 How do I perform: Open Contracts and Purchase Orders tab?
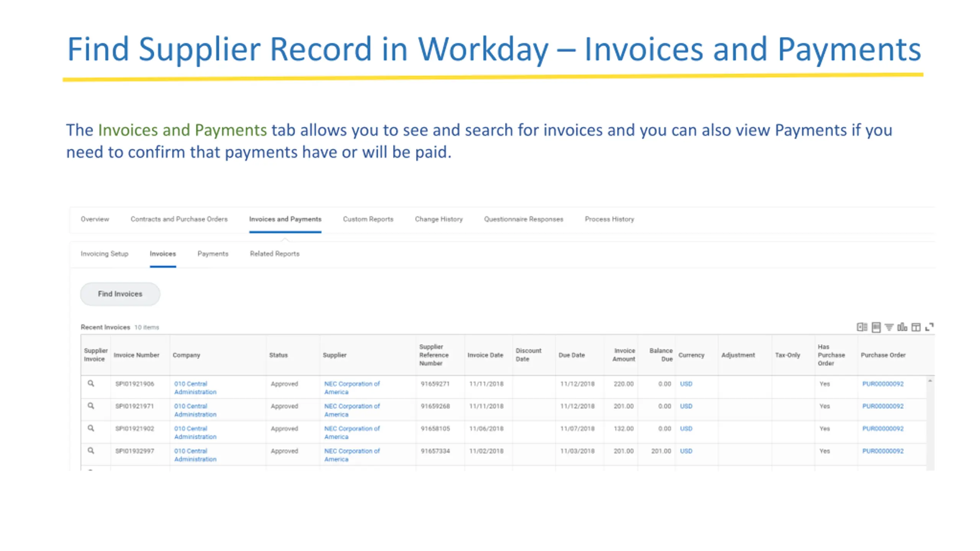179,219
